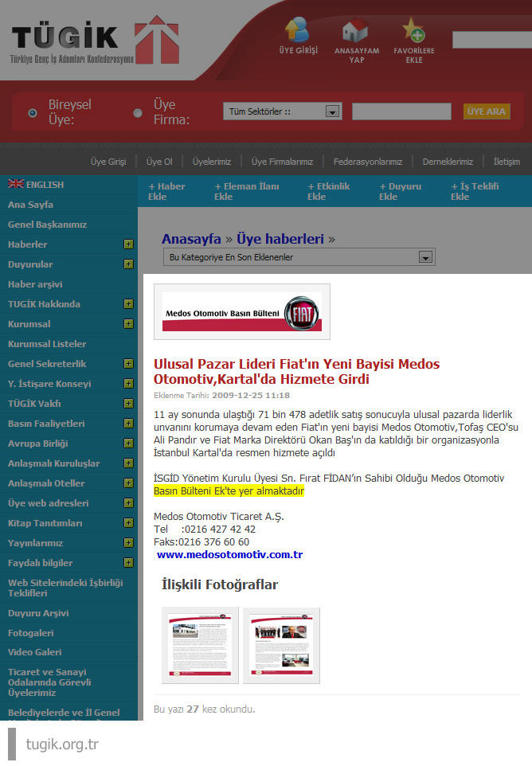532x766 pixels.
Task: Expand the TUGİK Hakkında submenu
Action: pos(128,304)
